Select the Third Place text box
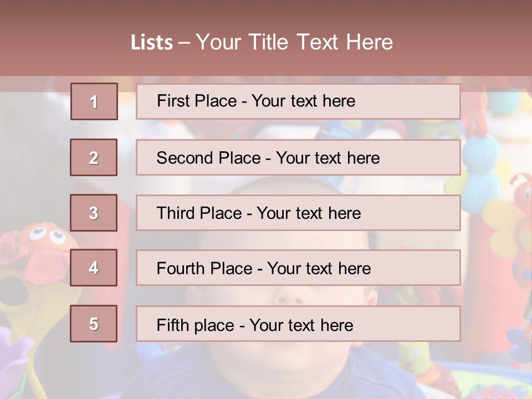Screen dimensions: 532x399 [x=298, y=213]
